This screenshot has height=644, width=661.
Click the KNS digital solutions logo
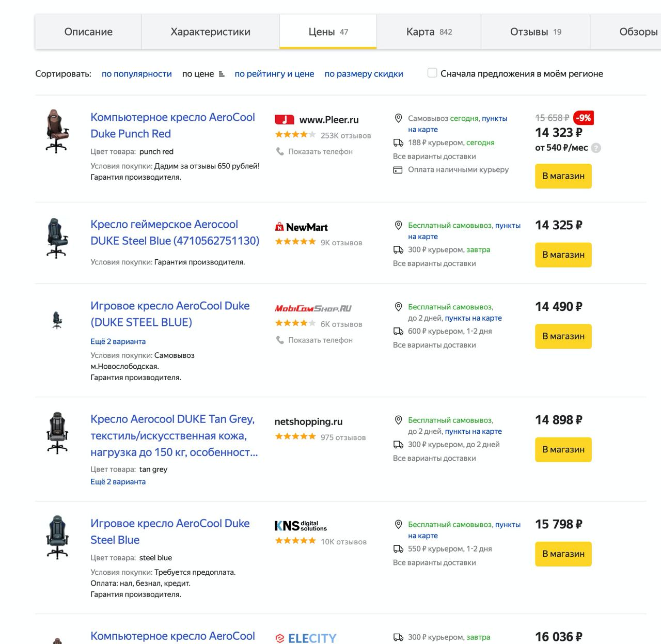click(301, 526)
